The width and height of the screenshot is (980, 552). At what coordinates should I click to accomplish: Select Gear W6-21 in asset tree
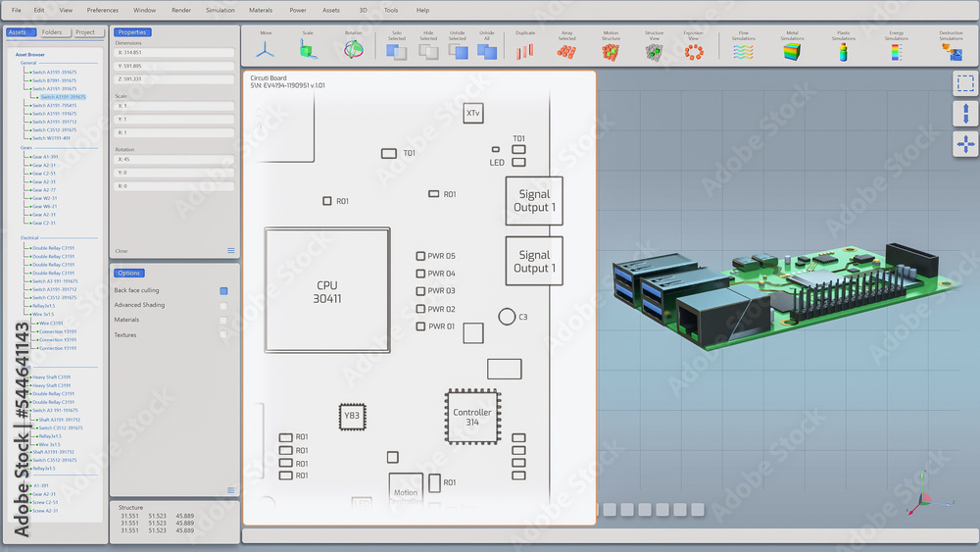[x=44, y=206]
